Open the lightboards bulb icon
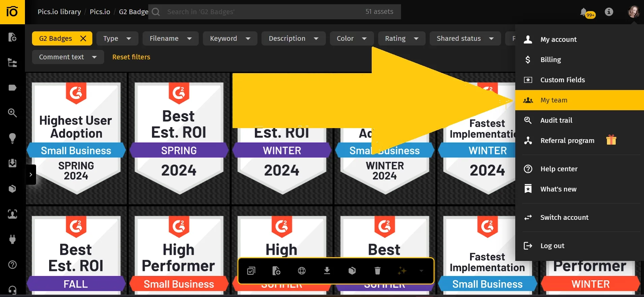Viewport: 644px width, 297px height. (12, 138)
